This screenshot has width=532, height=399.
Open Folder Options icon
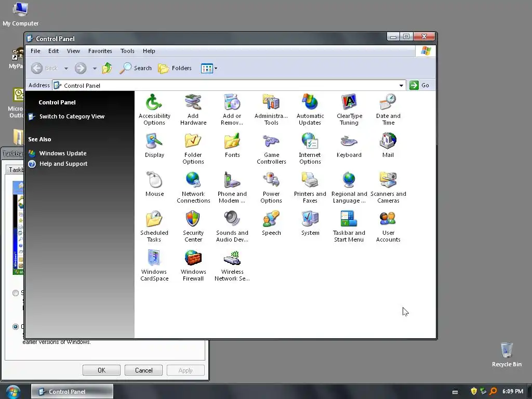193,148
